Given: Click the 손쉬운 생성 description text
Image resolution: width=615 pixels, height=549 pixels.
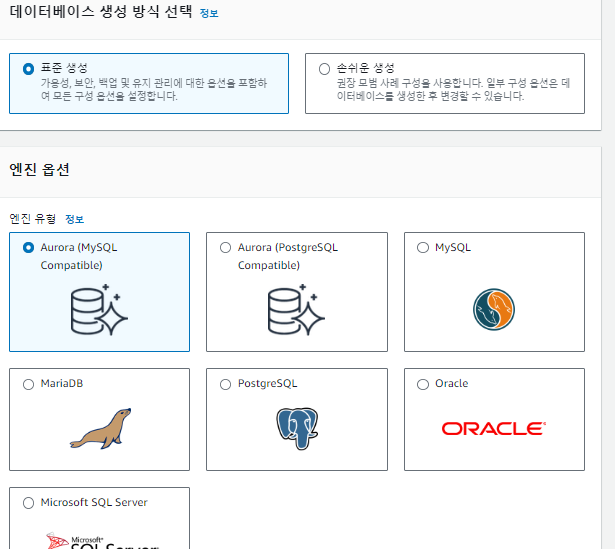Looking at the screenshot, I should point(453,89).
